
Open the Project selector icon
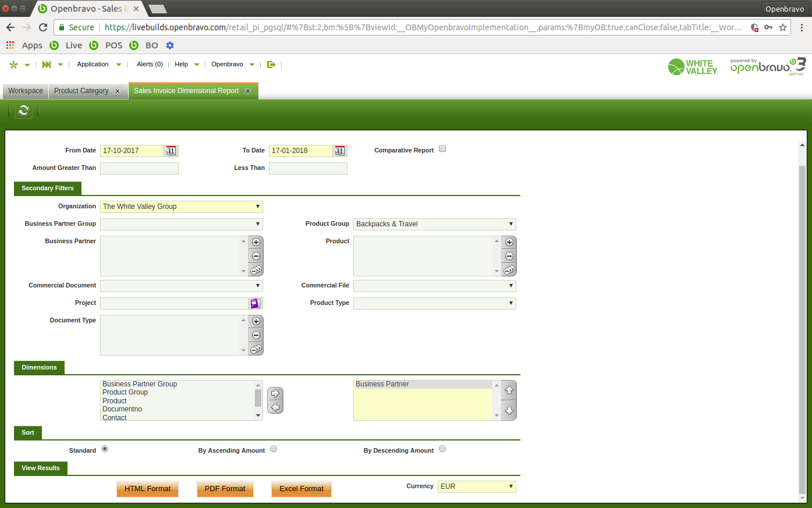point(255,303)
